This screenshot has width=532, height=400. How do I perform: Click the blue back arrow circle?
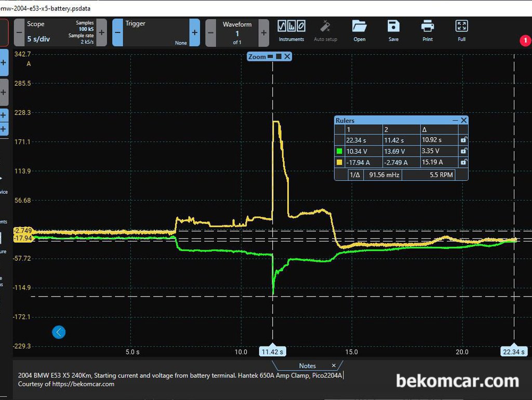pyautogui.click(x=59, y=332)
